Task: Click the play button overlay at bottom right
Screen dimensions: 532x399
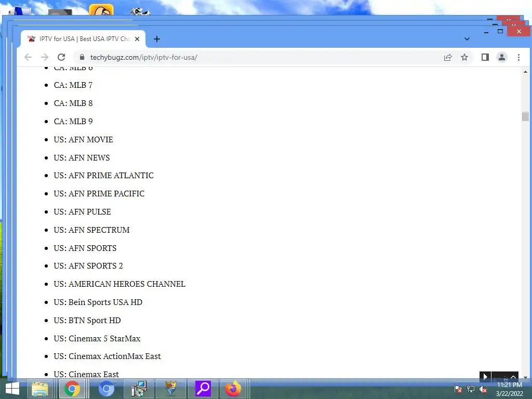Action: (x=485, y=377)
